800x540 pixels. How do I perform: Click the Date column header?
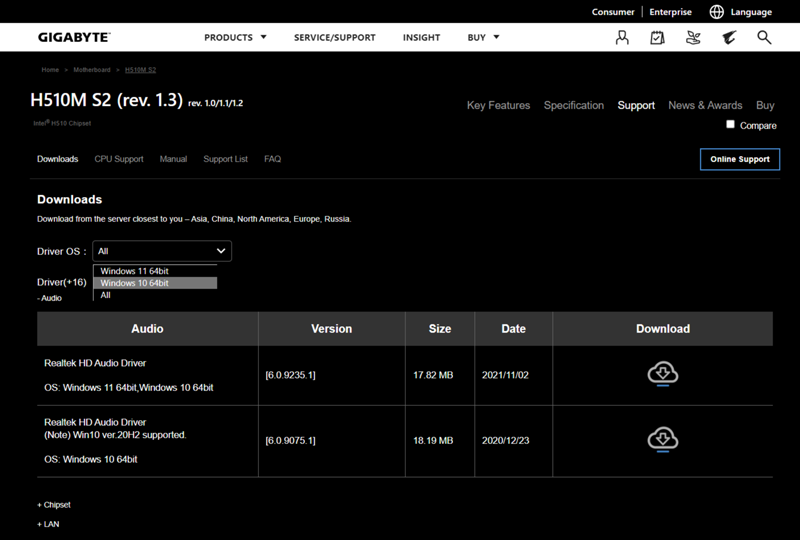[513, 329]
